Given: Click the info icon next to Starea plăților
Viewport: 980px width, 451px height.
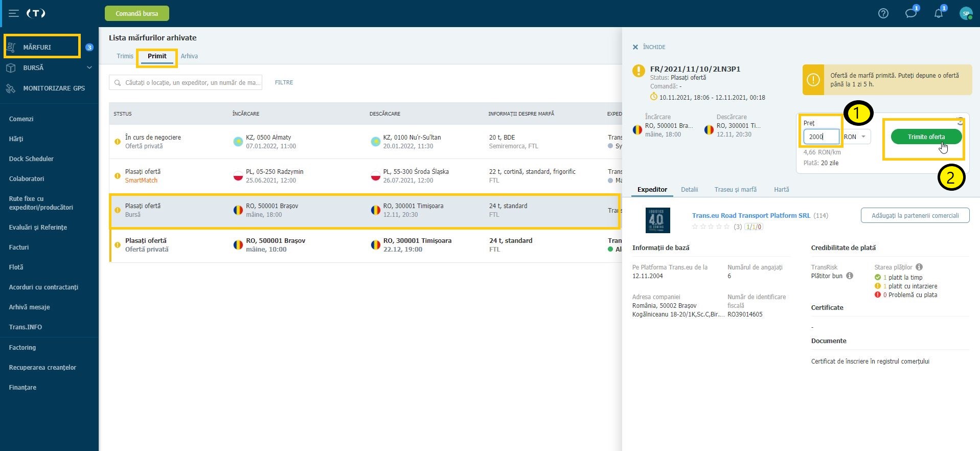Looking at the screenshot, I should pyautogui.click(x=919, y=267).
